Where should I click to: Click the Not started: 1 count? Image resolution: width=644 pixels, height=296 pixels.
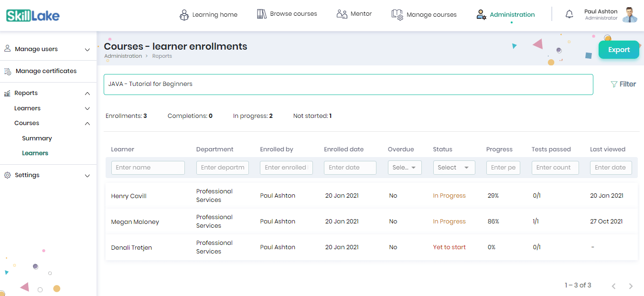[312, 116]
